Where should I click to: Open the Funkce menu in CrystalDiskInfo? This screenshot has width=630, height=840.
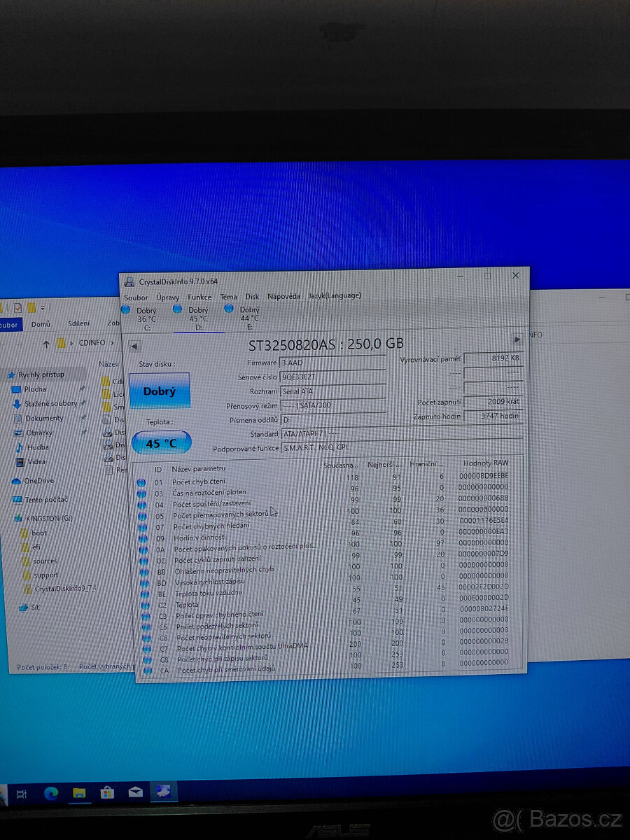pyautogui.click(x=200, y=297)
